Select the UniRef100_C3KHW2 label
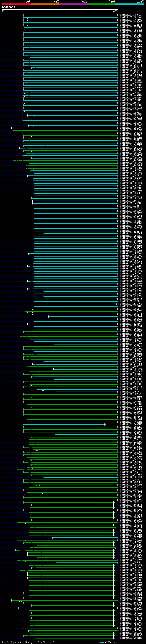This screenshot has width=146, height=644. coord(131,191)
